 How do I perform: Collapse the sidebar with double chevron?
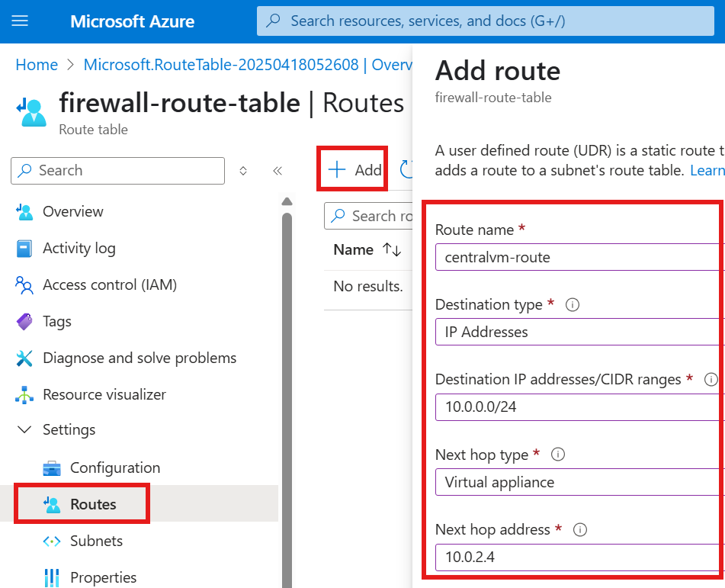[277, 171]
